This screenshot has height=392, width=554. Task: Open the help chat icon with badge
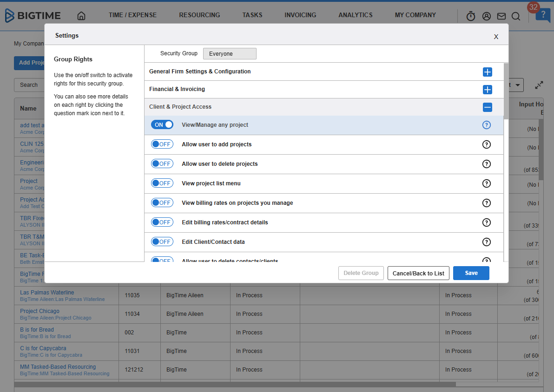(543, 15)
